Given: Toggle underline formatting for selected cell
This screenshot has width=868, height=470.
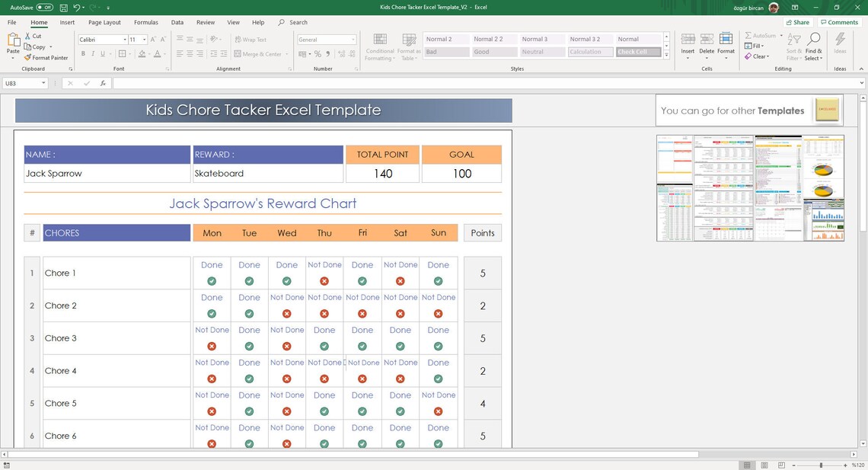Looking at the screenshot, I should [x=102, y=54].
